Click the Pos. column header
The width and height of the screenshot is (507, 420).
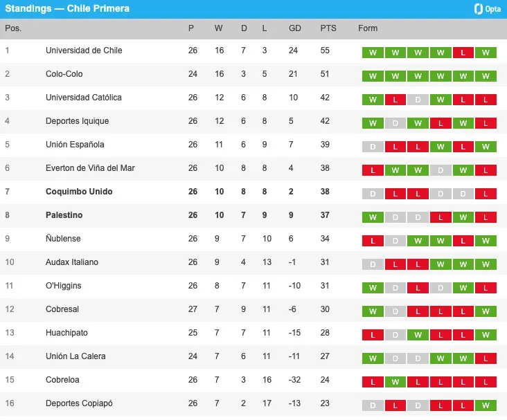coord(13,28)
